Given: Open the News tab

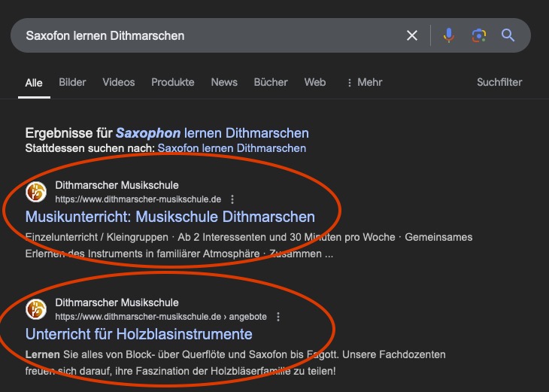Looking at the screenshot, I should pyautogui.click(x=224, y=82).
